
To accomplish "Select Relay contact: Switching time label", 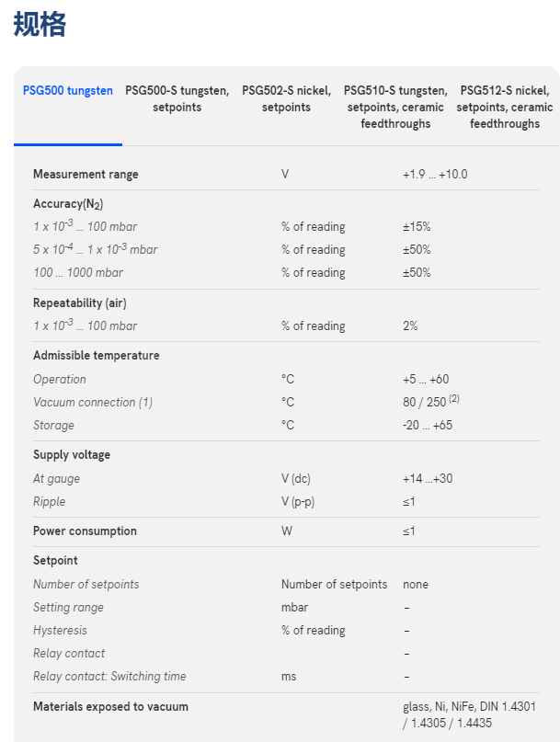I will point(109,677).
